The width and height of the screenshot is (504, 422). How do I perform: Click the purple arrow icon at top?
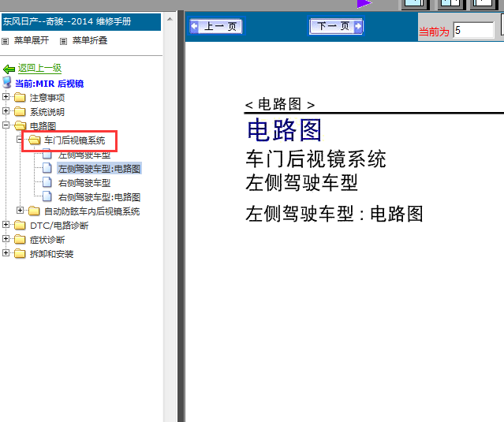[364, 3]
